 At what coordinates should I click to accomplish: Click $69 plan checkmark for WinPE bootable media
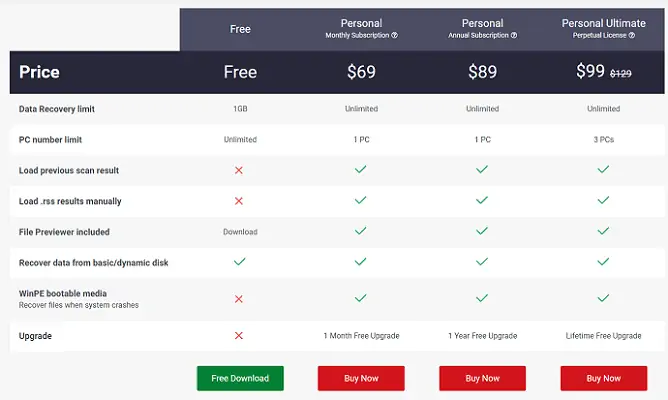360,298
